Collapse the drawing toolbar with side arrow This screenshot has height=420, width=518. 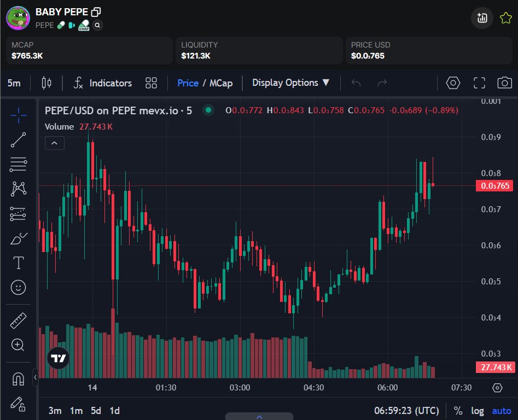click(x=36, y=377)
